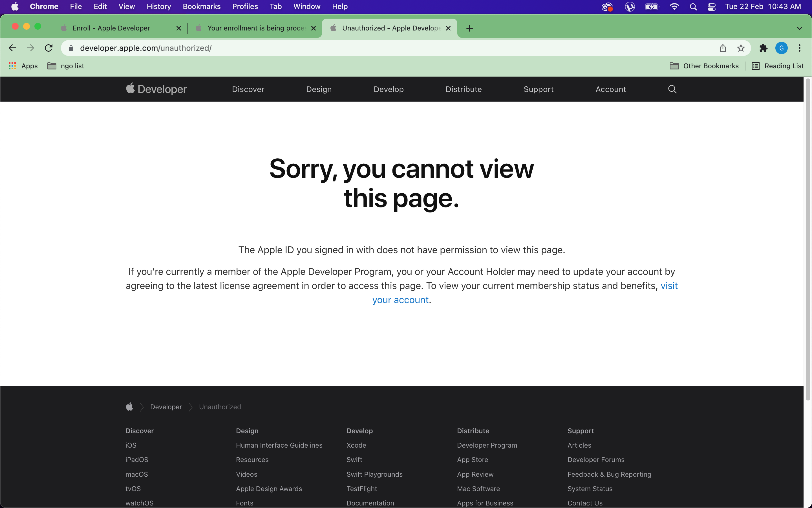Click the browser back arrow
Image resolution: width=812 pixels, height=508 pixels.
(x=12, y=48)
